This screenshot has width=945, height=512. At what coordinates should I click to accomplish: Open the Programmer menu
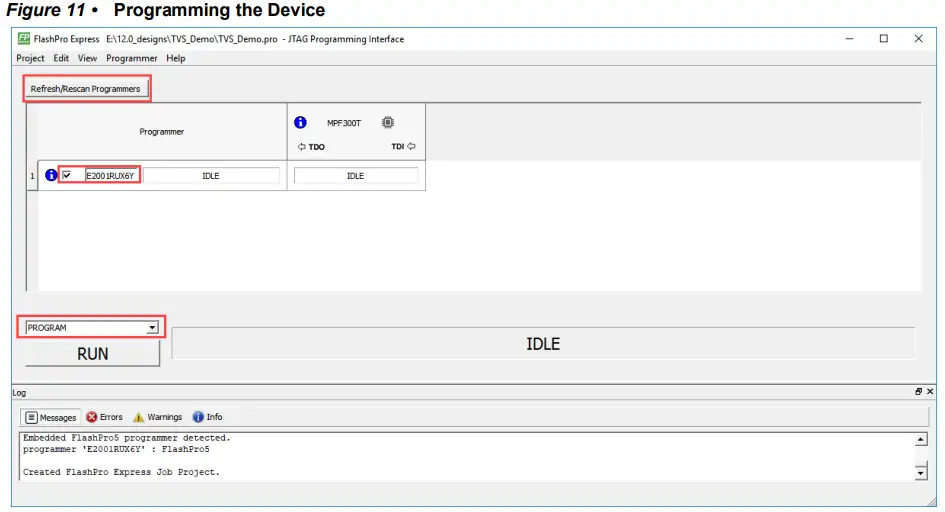click(x=131, y=58)
